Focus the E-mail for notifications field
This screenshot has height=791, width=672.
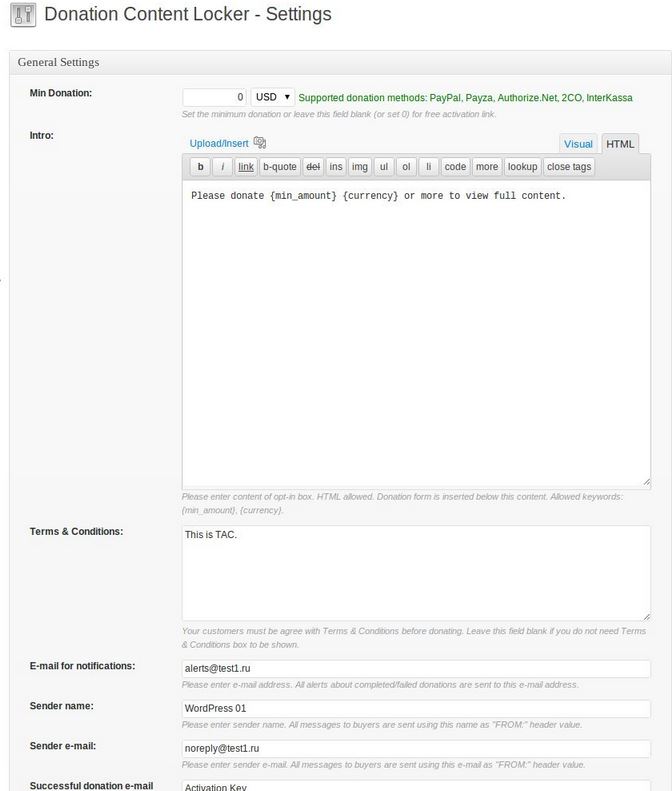[416, 668]
